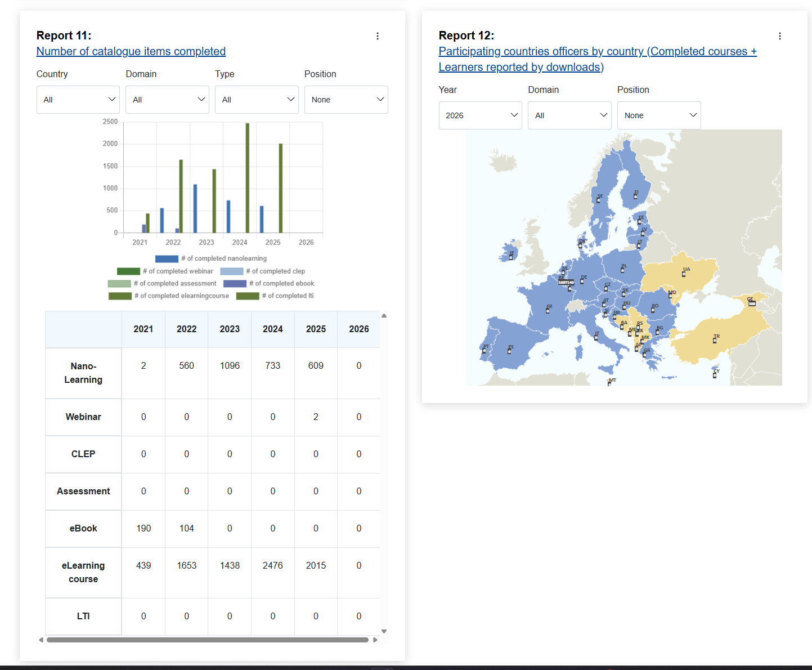Click the horizontal scrollbar below the table
The image size is (812, 670).
[208, 640]
